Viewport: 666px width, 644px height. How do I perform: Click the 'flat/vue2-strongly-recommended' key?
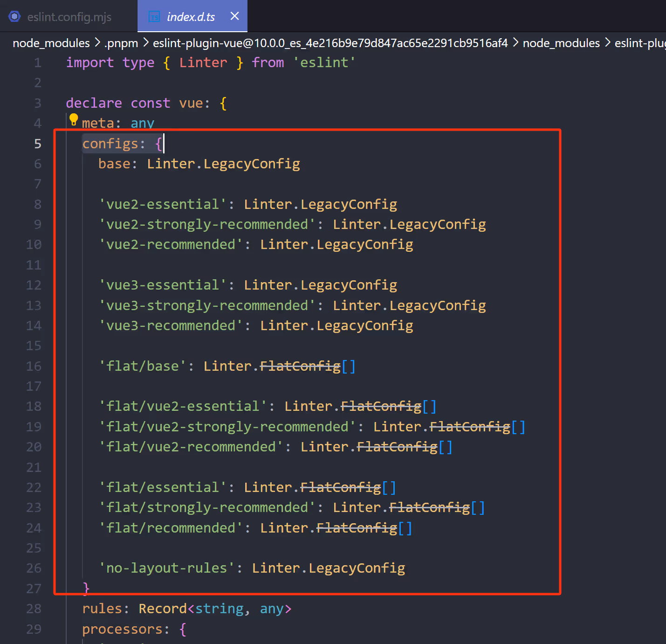coord(227,427)
